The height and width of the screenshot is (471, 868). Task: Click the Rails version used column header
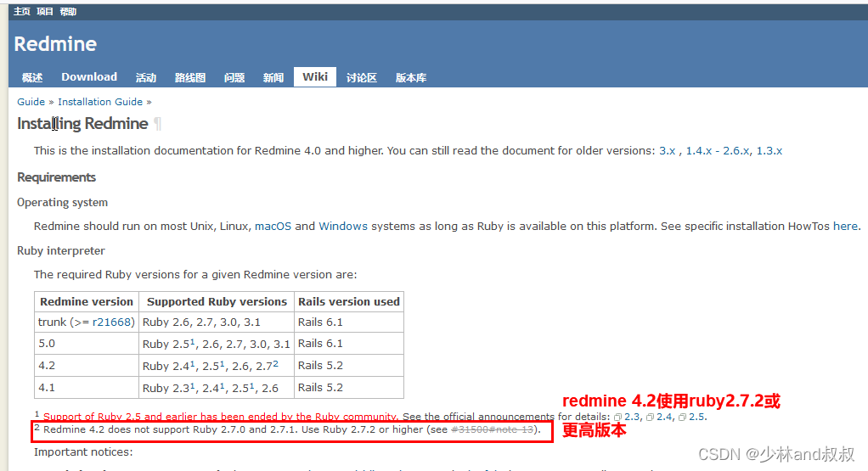click(349, 302)
